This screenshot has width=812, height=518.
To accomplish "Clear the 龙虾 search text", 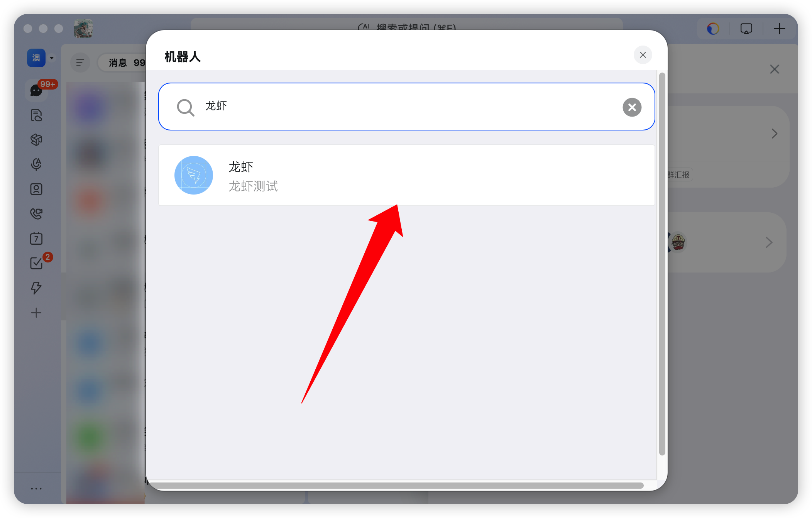I will coord(632,107).
